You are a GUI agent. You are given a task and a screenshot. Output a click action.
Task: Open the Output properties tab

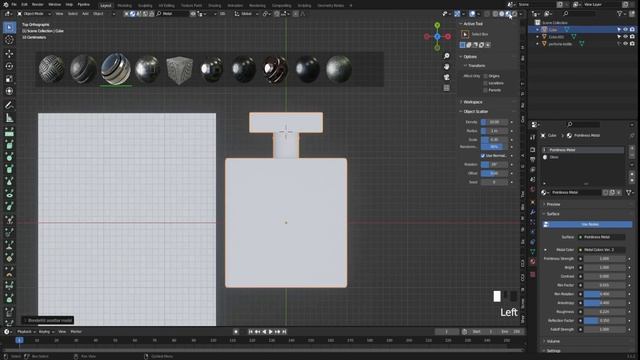tap(533, 160)
